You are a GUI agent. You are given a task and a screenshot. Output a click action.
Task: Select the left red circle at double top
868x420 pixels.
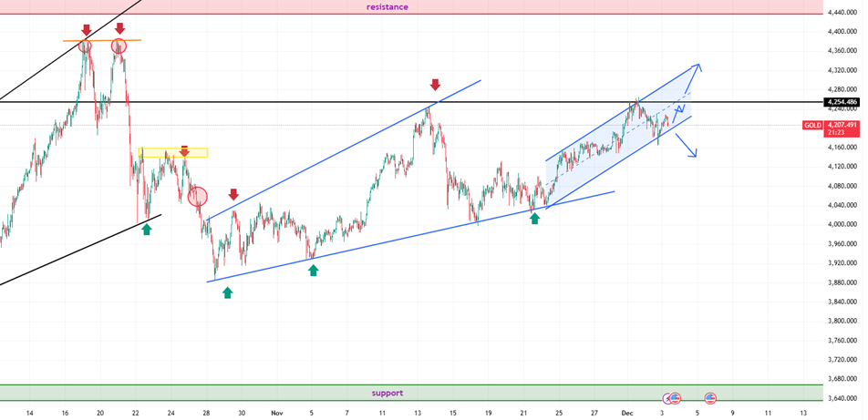tap(86, 46)
